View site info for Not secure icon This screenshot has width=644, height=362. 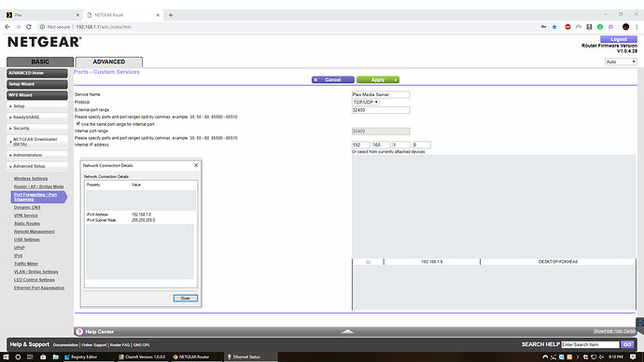pyautogui.click(x=42, y=27)
